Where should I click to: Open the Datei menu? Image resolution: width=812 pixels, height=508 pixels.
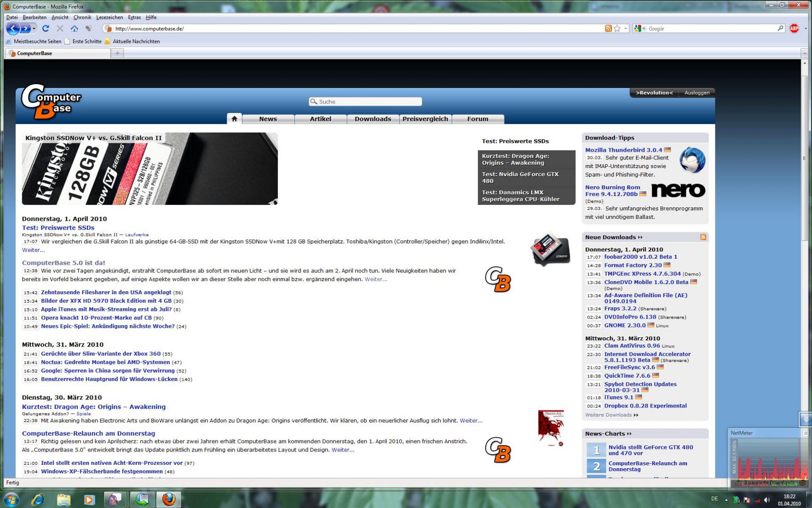point(12,18)
